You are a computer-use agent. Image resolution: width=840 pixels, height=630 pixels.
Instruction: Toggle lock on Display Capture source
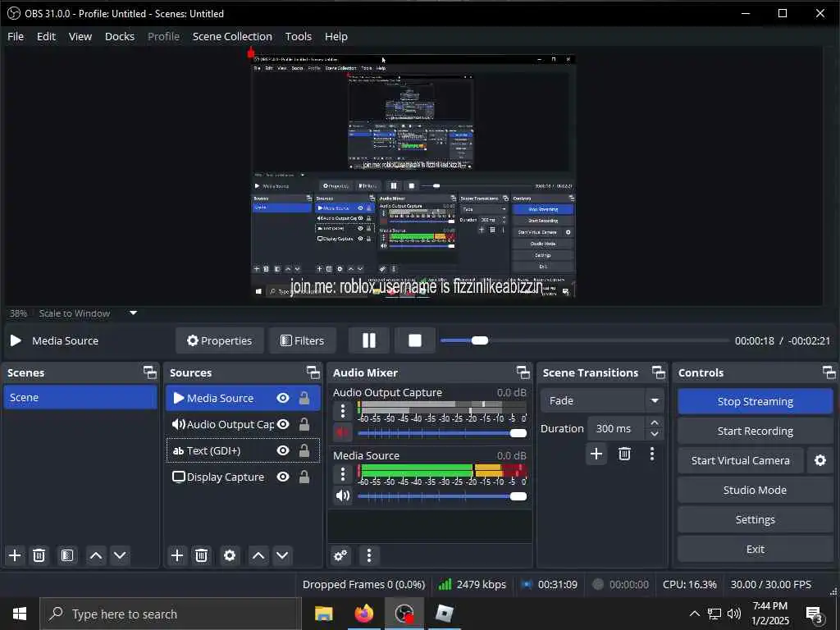click(304, 477)
